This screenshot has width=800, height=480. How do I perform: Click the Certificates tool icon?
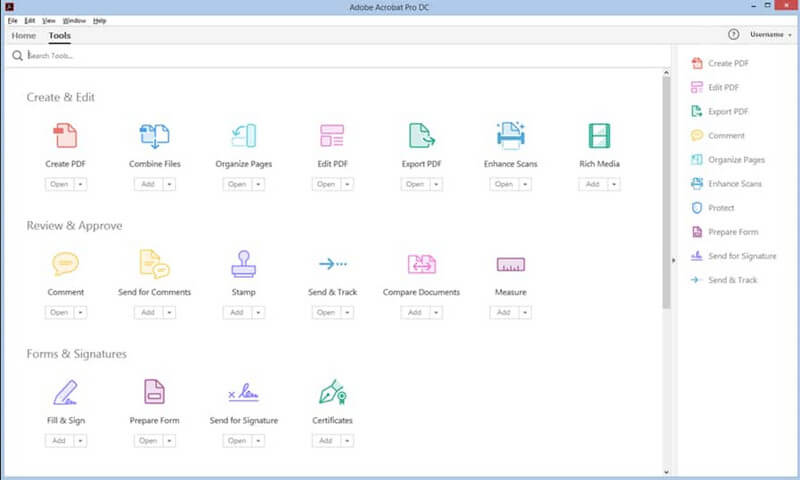332,391
